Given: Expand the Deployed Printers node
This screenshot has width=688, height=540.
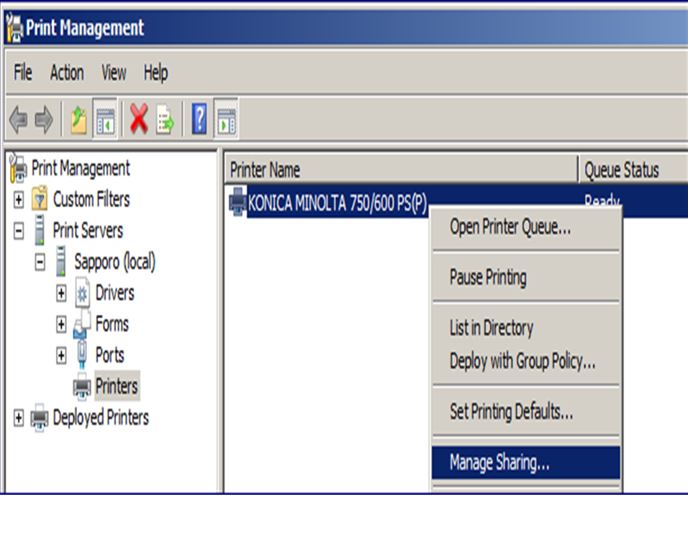Looking at the screenshot, I should coord(18,418).
